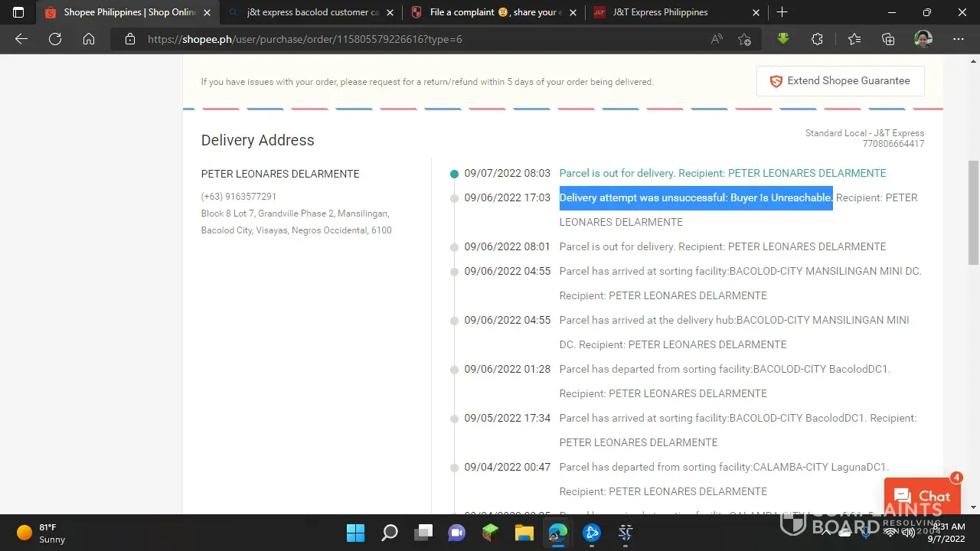Click the highlighted unsuccessful delivery text
Screen dimensions: 980x551
(696, 197)
